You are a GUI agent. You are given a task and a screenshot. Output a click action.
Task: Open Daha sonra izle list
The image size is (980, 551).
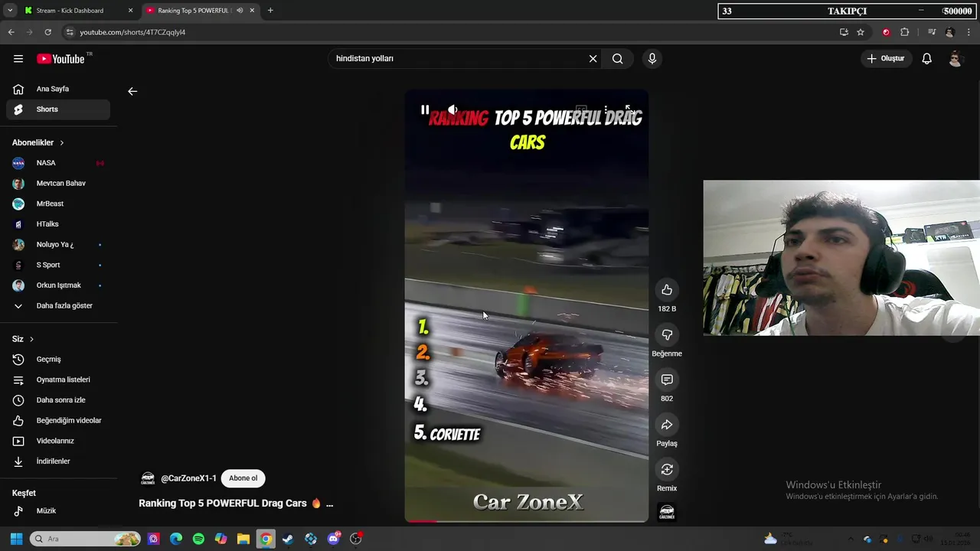(58, 400)
